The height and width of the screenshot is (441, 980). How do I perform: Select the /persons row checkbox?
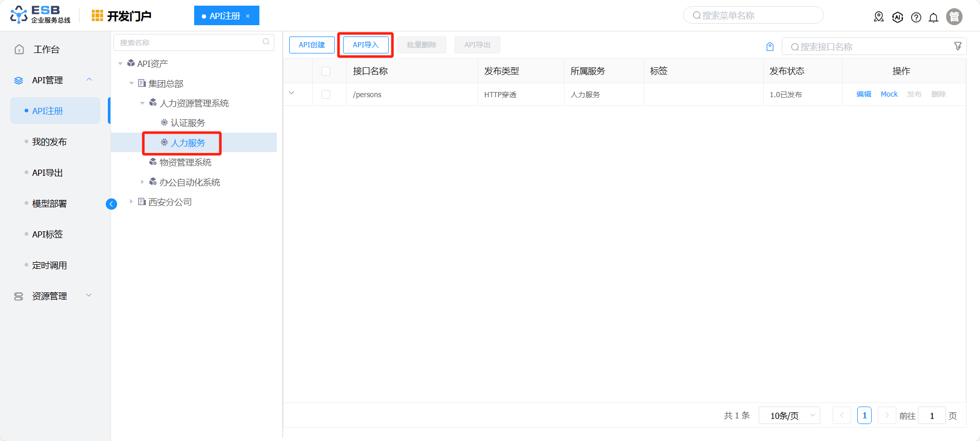coord(326,95)
